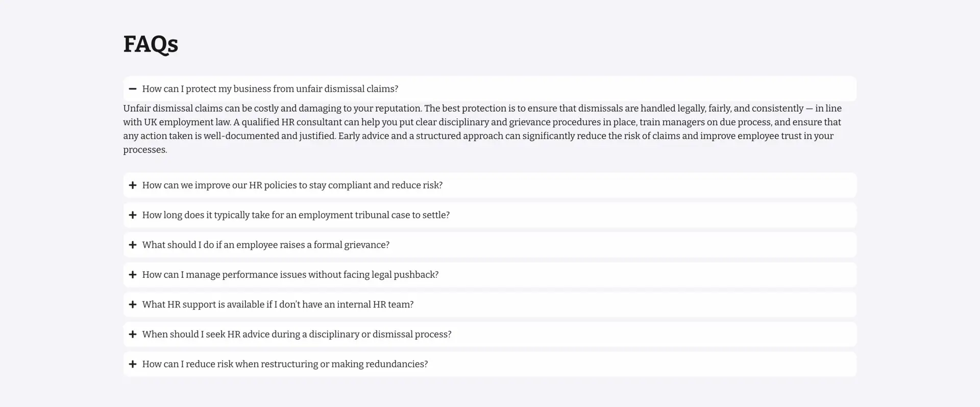Click the plus icon next to employment tribunal question
Image resolution: width=980 pixels, height=407 pixels.
pyautogui.click(x=133, y=215)
